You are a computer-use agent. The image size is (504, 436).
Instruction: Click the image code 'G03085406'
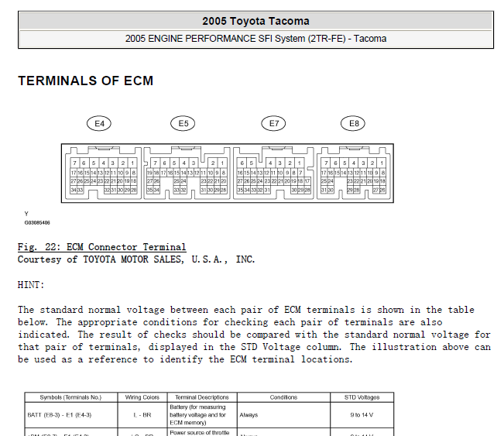[37, 222]
